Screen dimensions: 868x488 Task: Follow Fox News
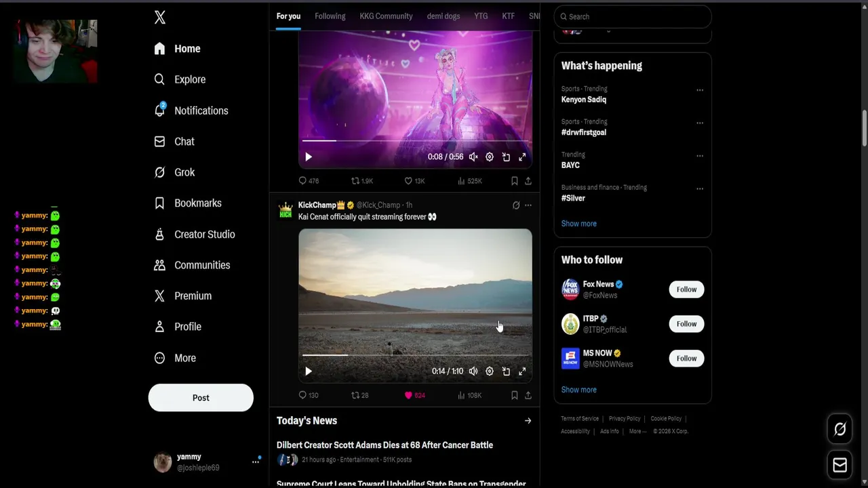point(686,289)
